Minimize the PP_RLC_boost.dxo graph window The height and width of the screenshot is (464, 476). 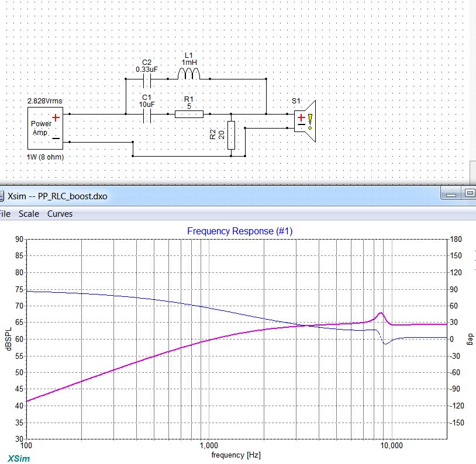tap(451, 193)
